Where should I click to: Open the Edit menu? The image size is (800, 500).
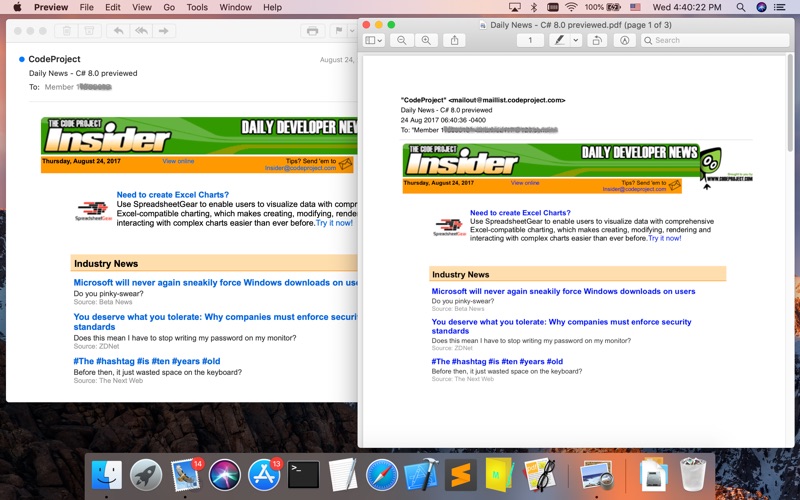113,7
